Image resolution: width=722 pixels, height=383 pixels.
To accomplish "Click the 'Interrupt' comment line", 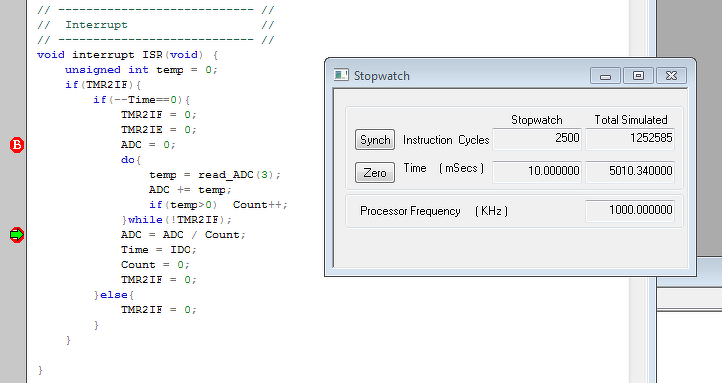I will [x=156, y=25].
